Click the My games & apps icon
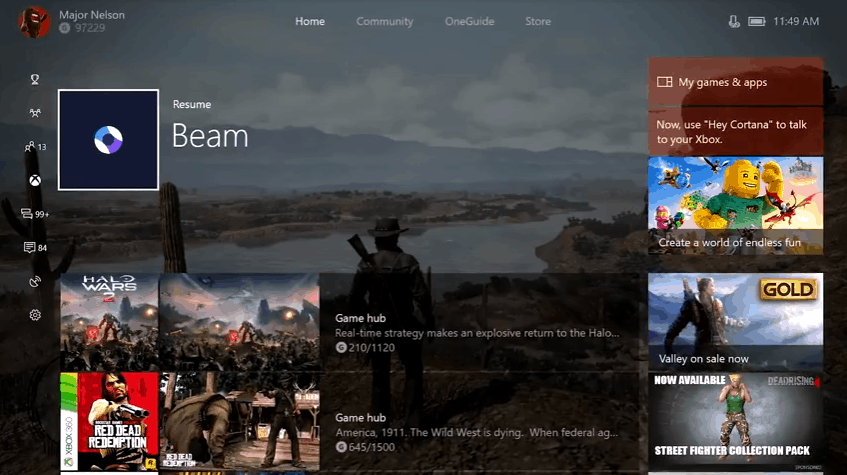The image size is (847, 475). (x=664, y=82)
